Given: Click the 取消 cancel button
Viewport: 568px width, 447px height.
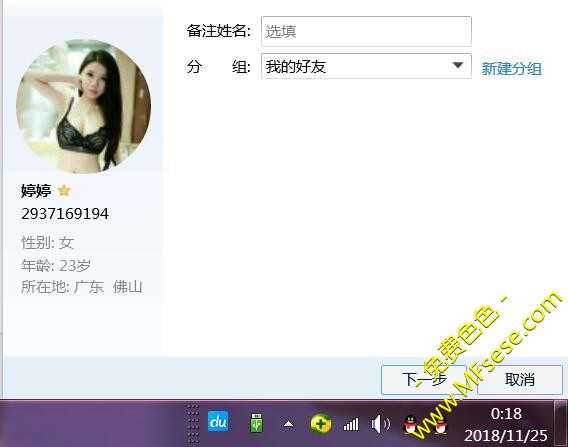Looking at the screenshot, I should pyautogui.click(x=520, y=380).
